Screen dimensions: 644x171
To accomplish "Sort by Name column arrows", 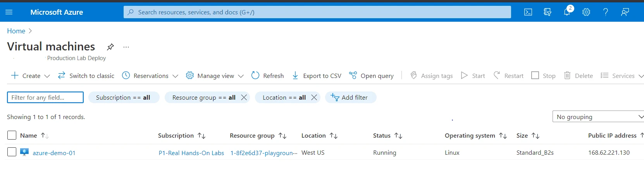I will [45, 136].
